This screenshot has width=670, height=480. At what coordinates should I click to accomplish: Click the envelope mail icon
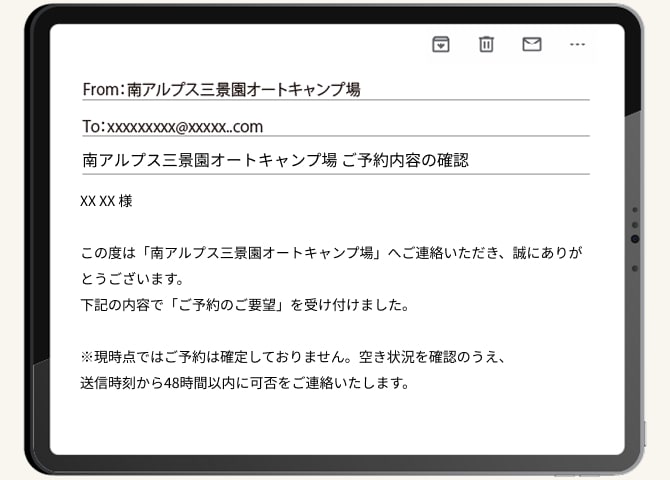(532, 44)
